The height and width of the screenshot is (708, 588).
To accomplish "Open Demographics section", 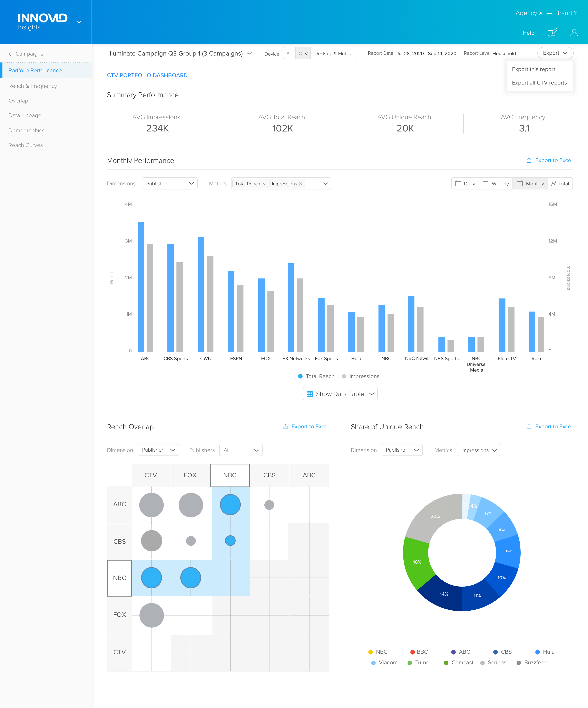I will click(x=26, y=130).
